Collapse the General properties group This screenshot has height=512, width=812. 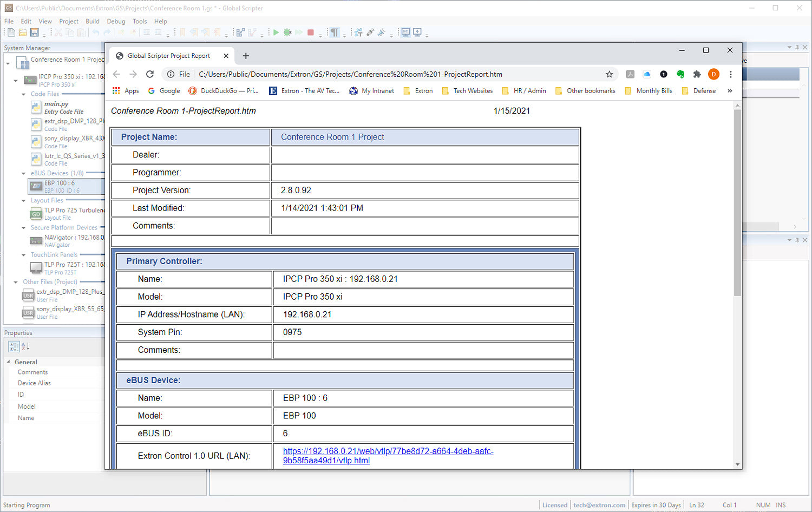9,362
